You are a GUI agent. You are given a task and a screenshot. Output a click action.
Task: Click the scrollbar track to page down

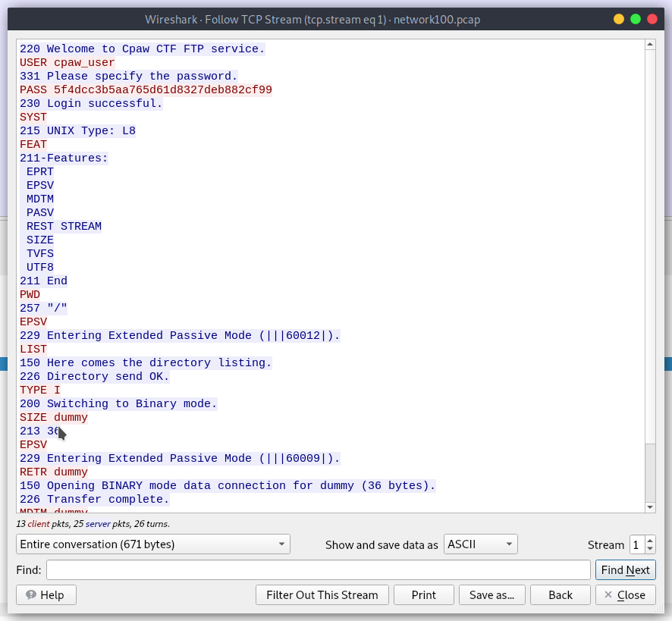[x=650, y=470]
